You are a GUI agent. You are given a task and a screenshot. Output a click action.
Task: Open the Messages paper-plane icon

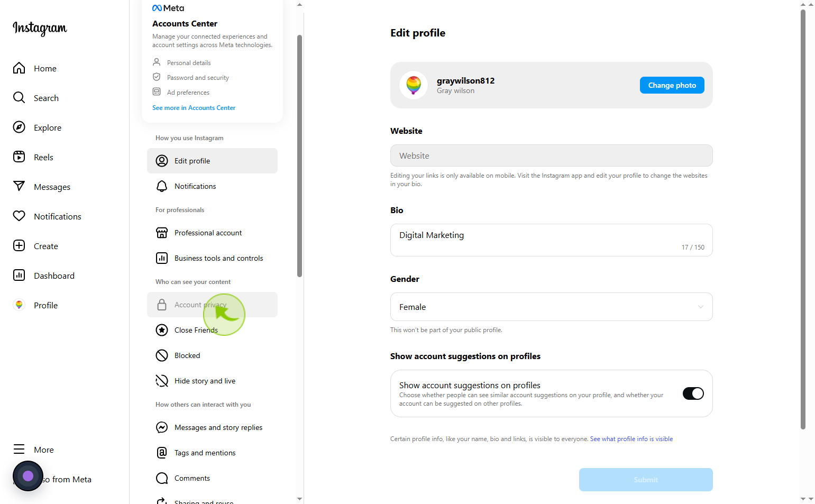click(x=19, y=186)
